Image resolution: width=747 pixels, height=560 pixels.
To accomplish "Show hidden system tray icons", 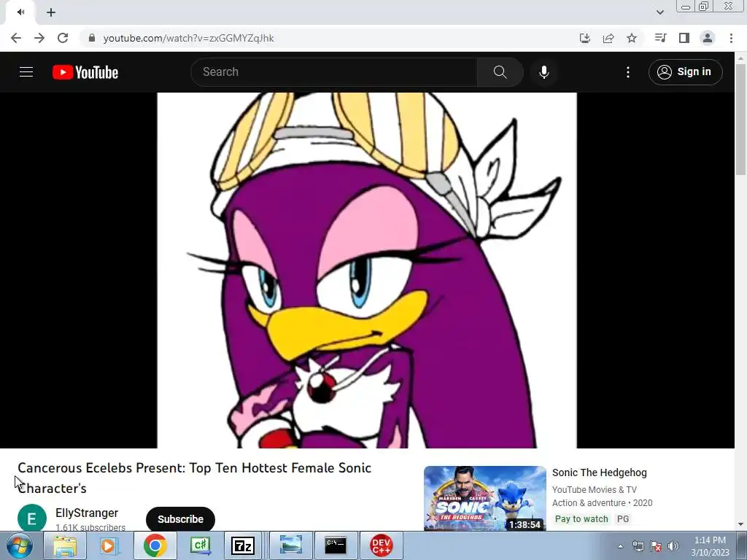I will (x=620, y=546).
